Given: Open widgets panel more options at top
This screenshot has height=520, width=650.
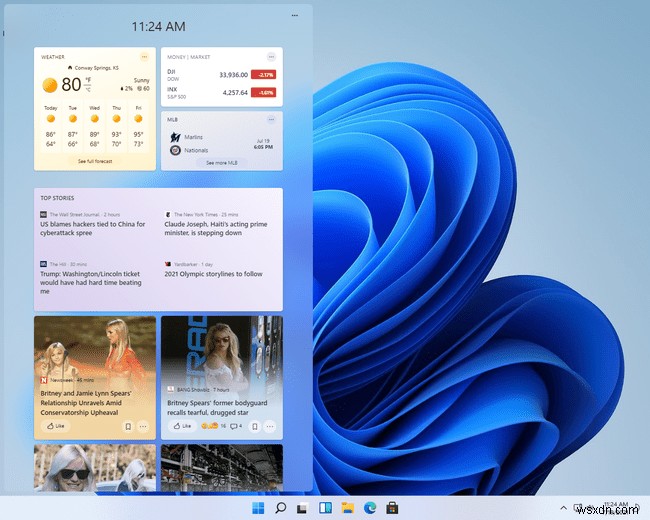Looking at the screenshot, I should [x=295, y=15].
